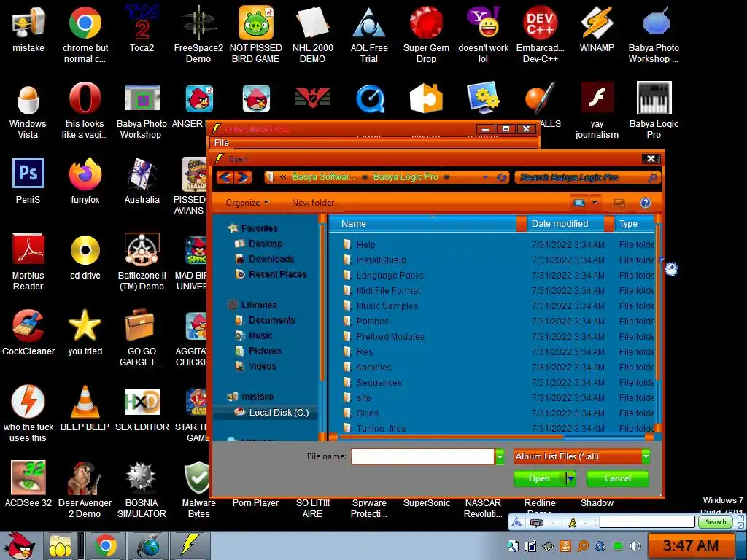The width and height of the screenshot is (747, 560).
Task: Select the Music Samples folder
Action: point(387,306)
